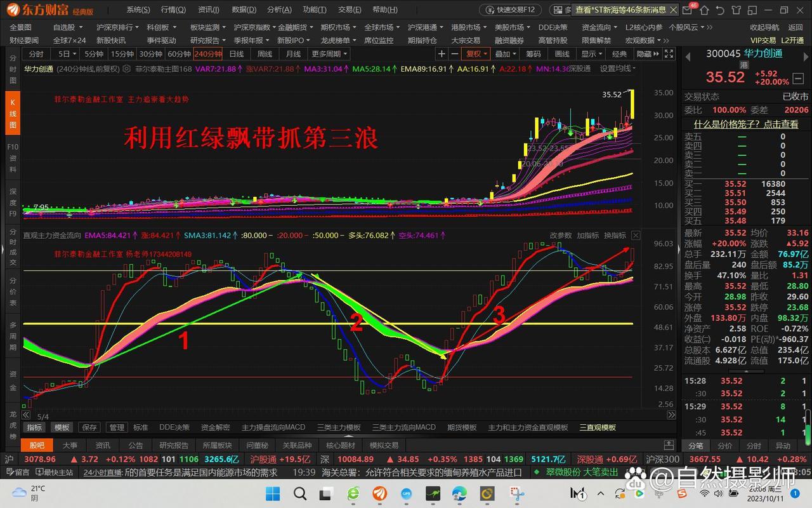Image resolution: width=812 pixels, height=508 pixels.
Task: Toggle 隐藏 to hide chart indicators
Action: point(645,54)
